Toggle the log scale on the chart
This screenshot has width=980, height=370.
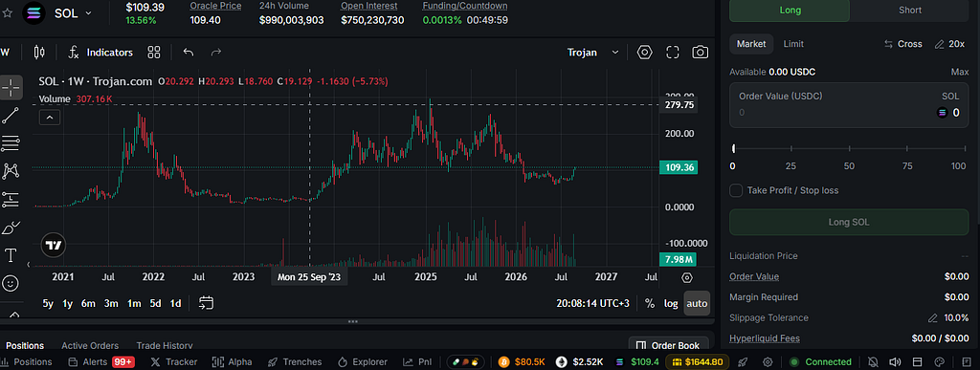coord(671,303)
